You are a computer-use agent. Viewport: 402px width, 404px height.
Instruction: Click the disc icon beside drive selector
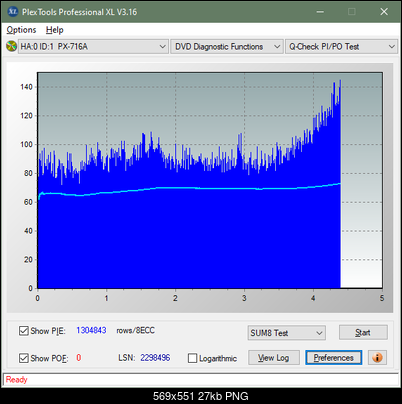pyautogui.click(x=11, y=46)
